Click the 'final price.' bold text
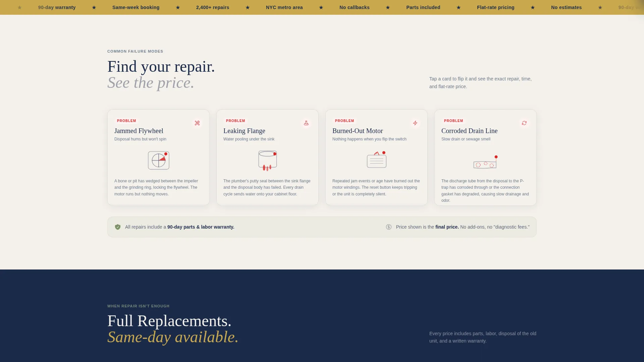The image size is (644, 362). click(x=447, y=227)
